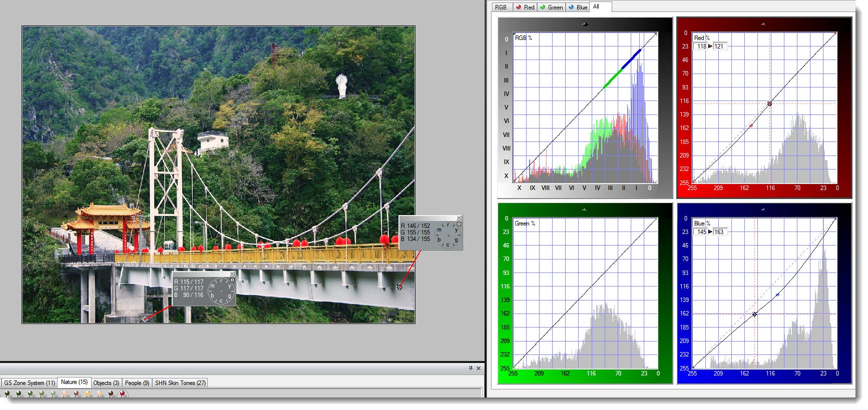Viewport: 868px width, 410px height.
Task: Open the Green channel tab
Action: click(551, 7)
